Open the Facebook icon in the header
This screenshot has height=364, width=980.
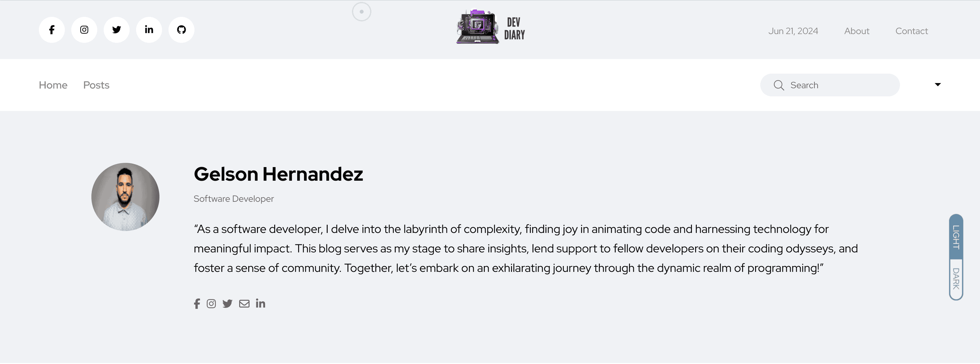point(52,30)
